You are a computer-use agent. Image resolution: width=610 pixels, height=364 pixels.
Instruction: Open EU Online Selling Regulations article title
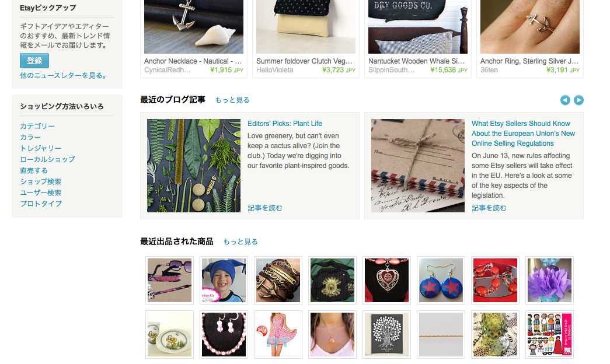(x=523, y=134)
